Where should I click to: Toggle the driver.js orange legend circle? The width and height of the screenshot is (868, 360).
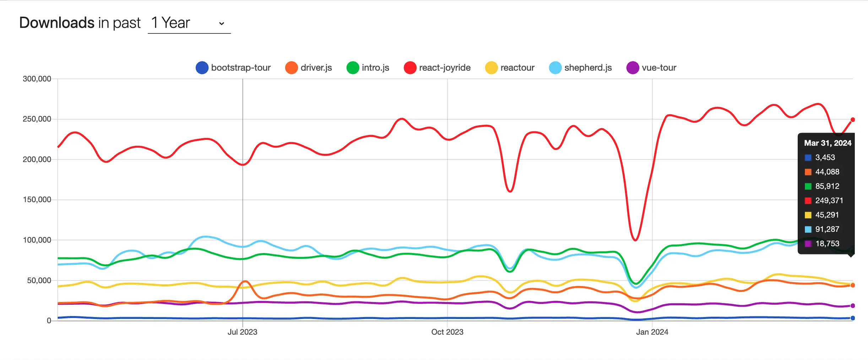click(291, 68)
